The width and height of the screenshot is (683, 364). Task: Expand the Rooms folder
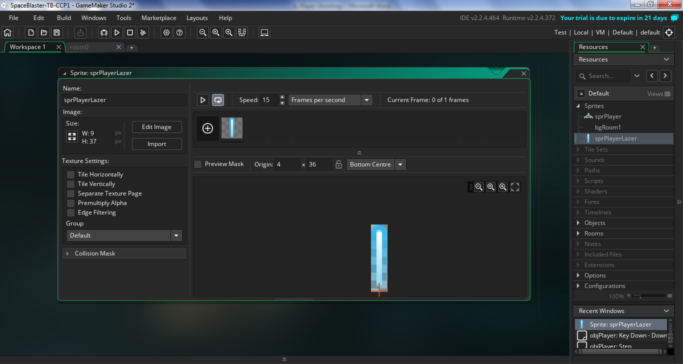click(578, 233)
